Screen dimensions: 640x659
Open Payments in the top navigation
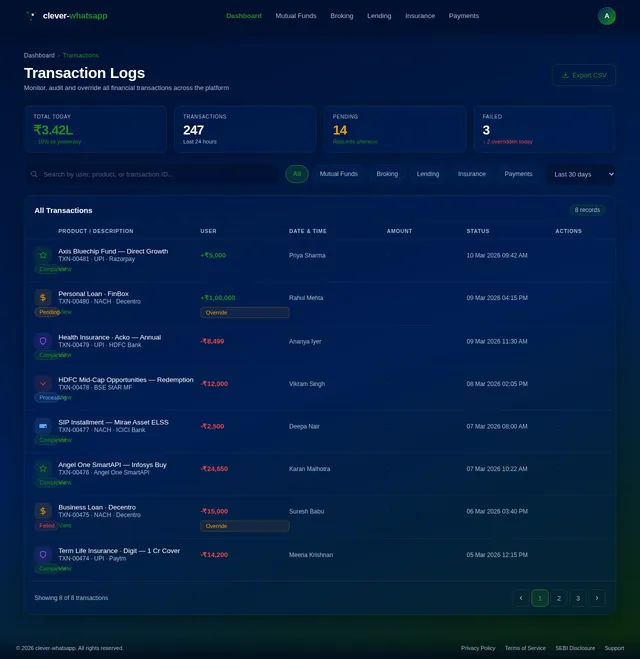click(x=463, y=16)
